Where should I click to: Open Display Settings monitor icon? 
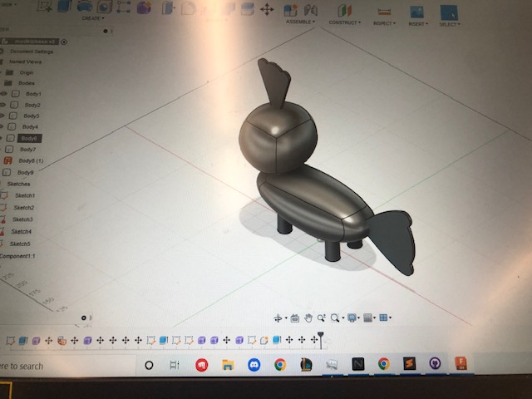click(x=352, y=318)
